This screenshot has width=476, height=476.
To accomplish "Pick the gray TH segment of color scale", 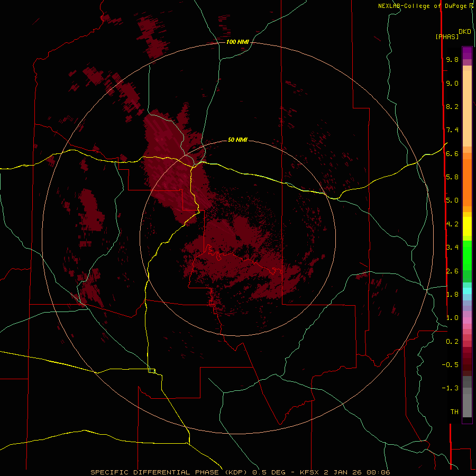I will coord(467,406).
